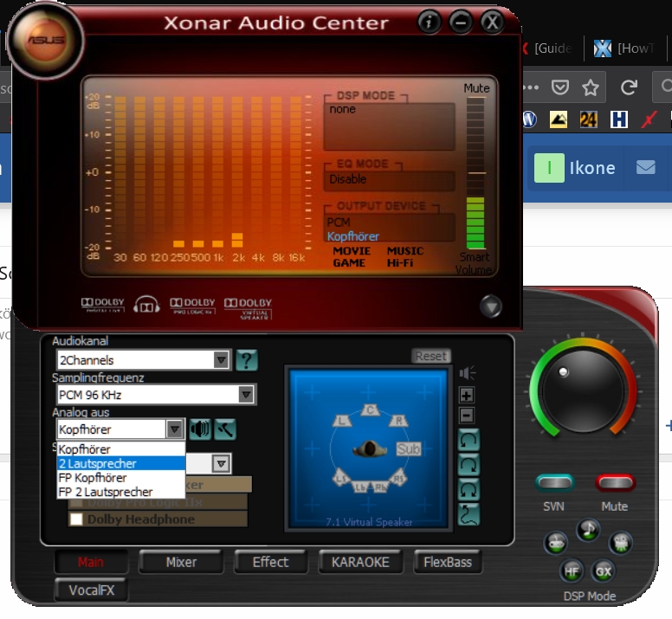Open the dropdown arrow below Analog aus list
Screen dimensions: 672x619
221,463
